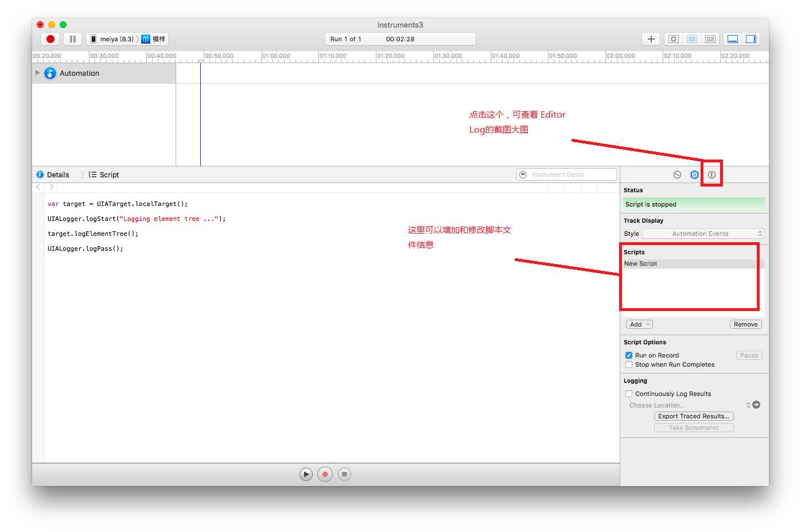Click the Details icon in the detail bar
Screen dimensions: 801x532
(x=40, y=174)
